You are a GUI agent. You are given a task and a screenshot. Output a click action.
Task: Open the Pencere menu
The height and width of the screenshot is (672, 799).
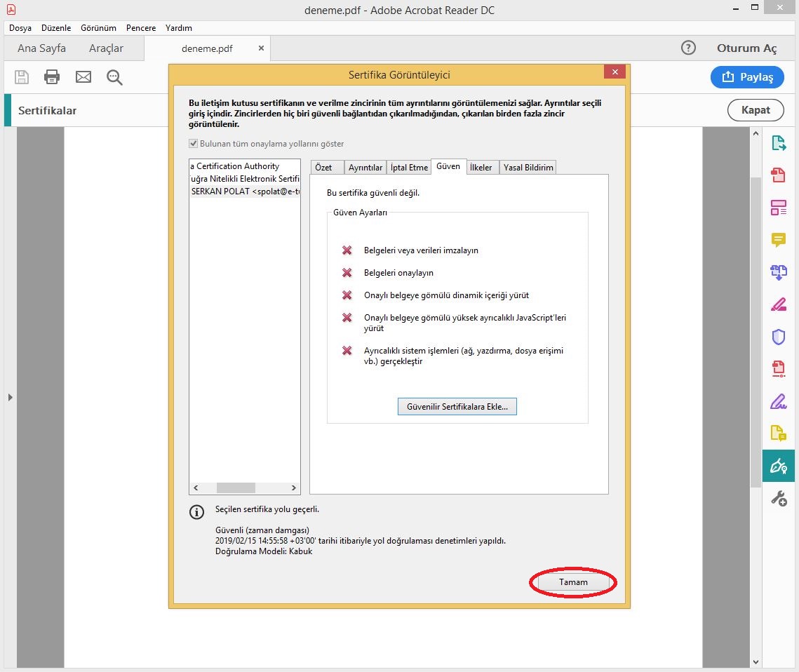141,28
